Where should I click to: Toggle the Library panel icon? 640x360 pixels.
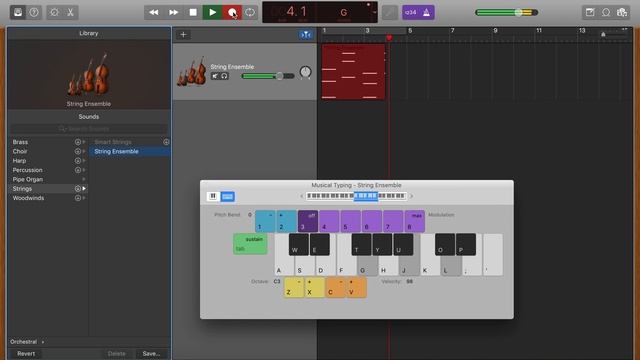click(18, 12)
